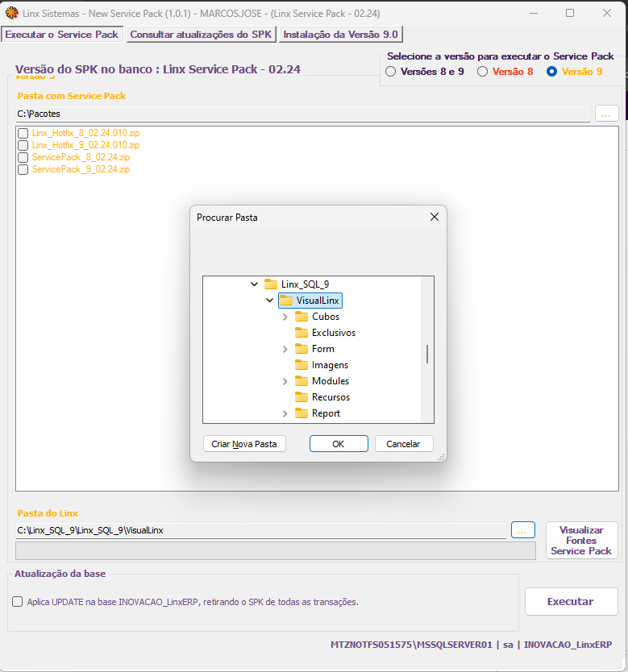Click ServicePack_9_02.24.zip file name
Viewport: 628px width, 672px height.
click(81, 169)
